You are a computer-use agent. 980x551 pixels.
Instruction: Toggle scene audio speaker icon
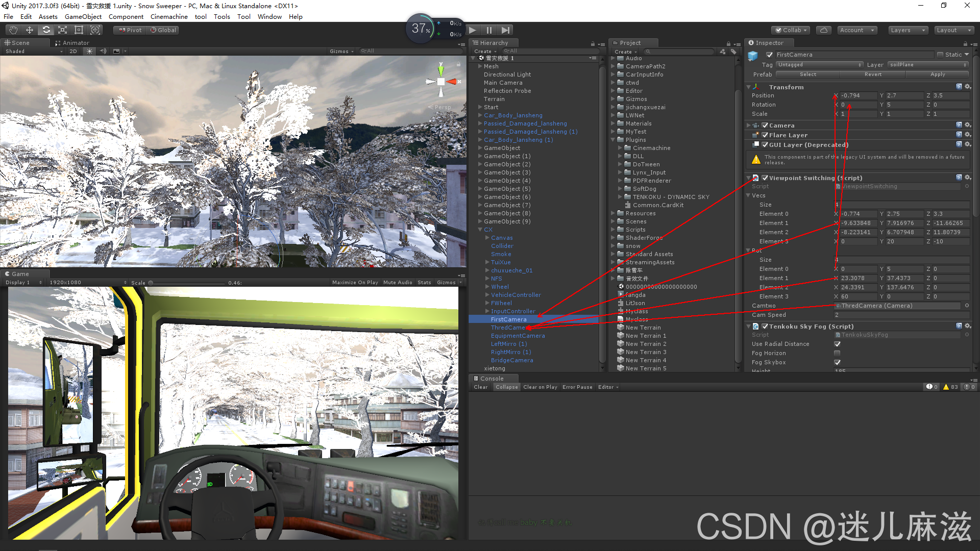point(103,51)
